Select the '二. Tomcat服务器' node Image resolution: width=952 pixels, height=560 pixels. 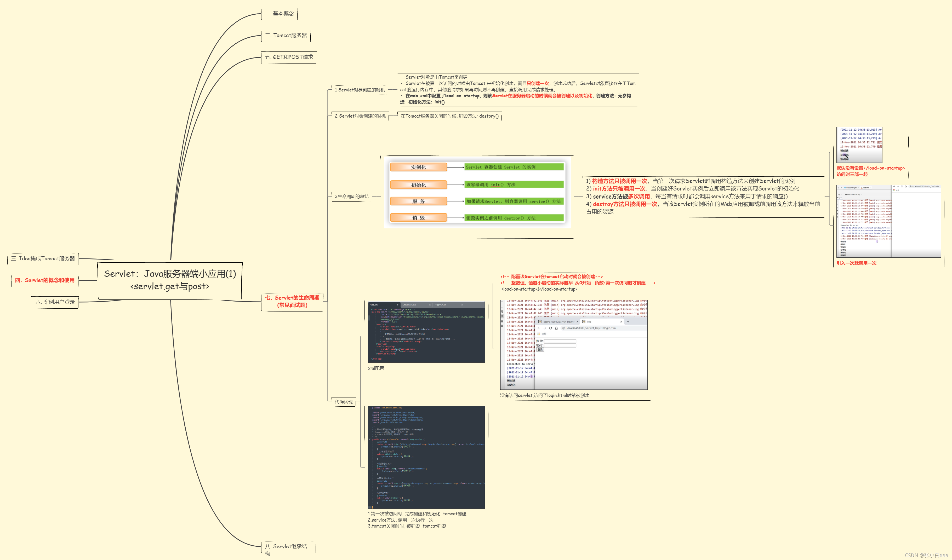(286, 36)
